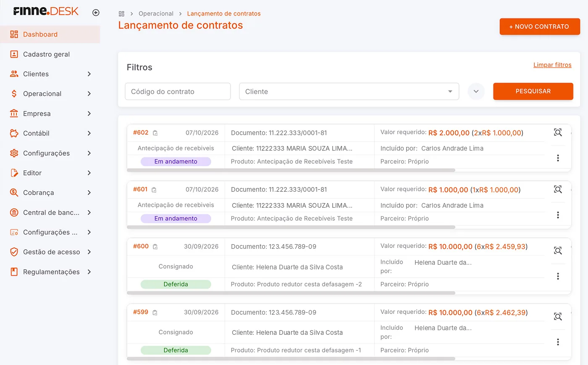
Task: Open the Cliente filter dropdown
Action: pos(349,91)
